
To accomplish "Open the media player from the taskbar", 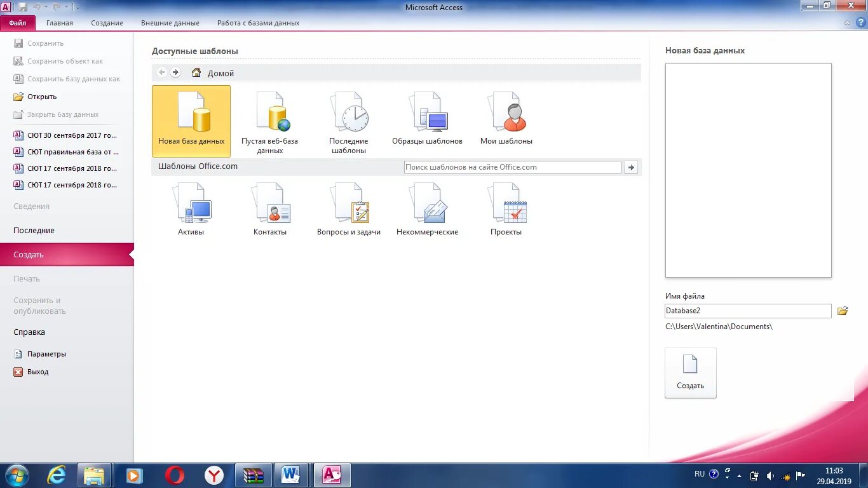I will pos(134,475).
